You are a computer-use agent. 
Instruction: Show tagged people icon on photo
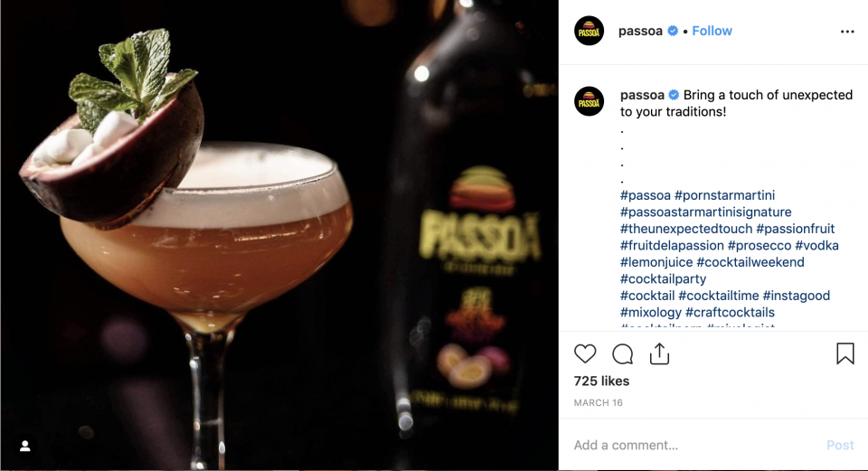tap(25, 446)
